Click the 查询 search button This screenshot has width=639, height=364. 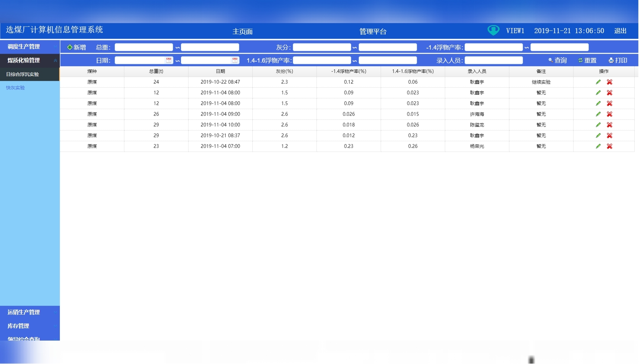558,60
